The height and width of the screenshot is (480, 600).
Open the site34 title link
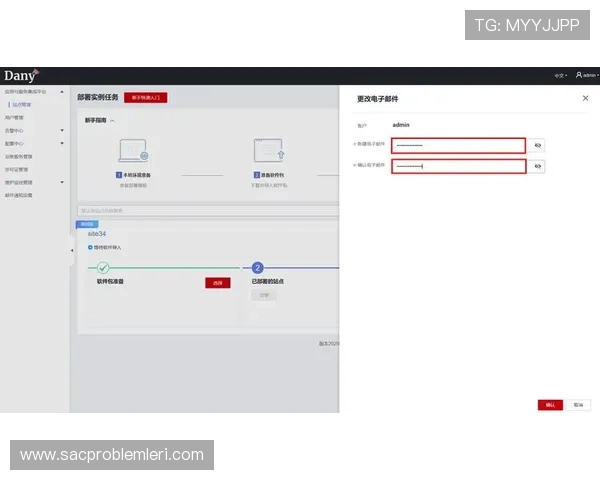point(97,233)
